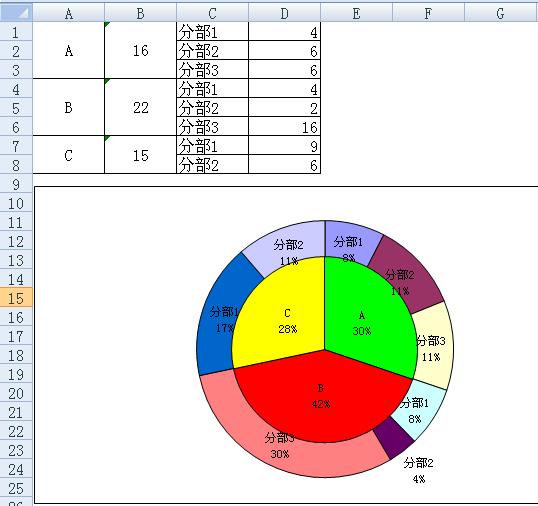Click cell D7 containing 9

[284, 145]
